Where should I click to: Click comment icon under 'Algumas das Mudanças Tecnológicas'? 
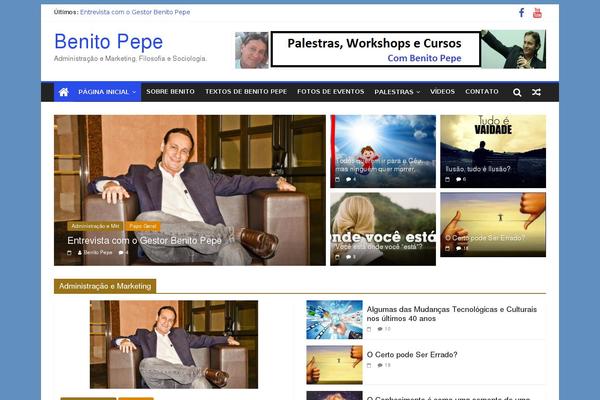[x=380, y=329]
